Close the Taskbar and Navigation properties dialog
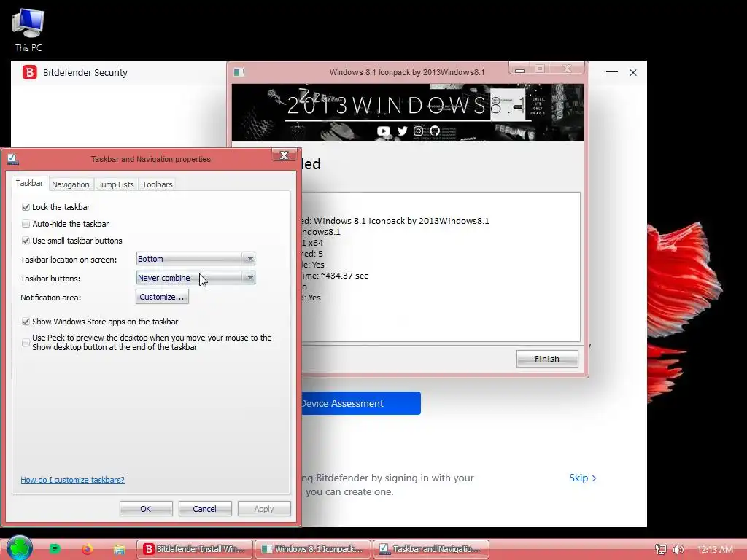This screenshot has width=747, height=560. coord(284,155)
